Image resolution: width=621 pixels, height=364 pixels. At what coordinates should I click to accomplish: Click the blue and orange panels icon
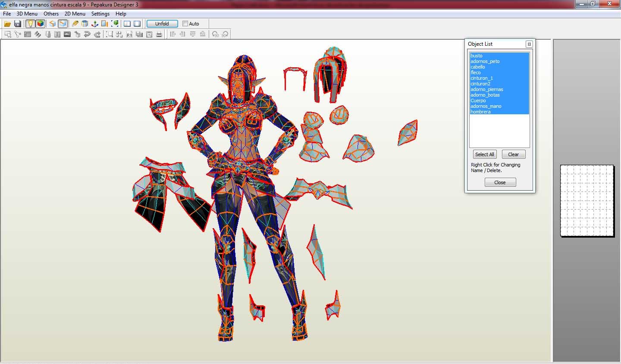[104, 24]
